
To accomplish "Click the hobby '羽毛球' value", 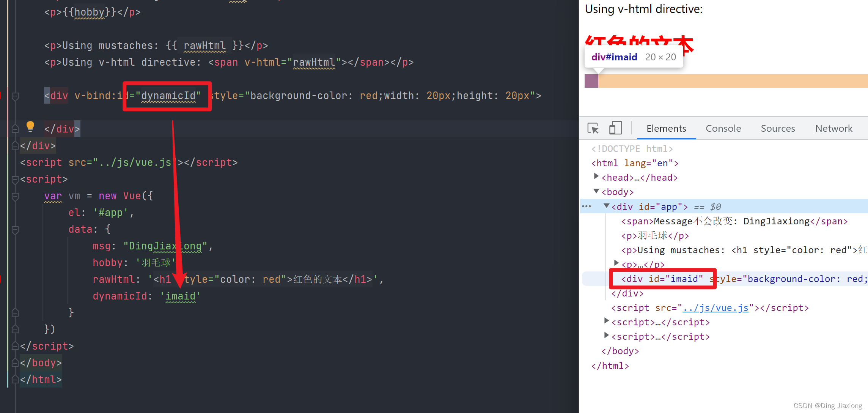I will (x=156, y=263).
